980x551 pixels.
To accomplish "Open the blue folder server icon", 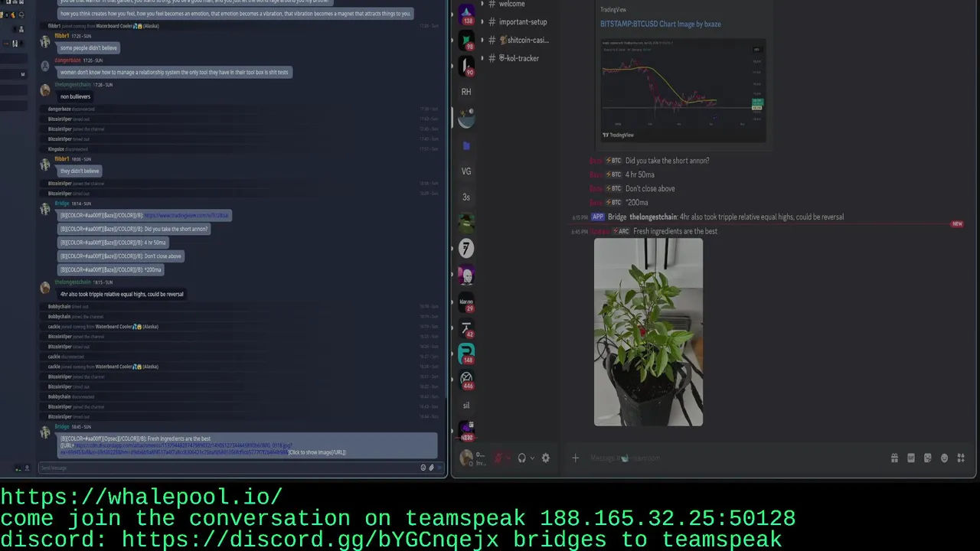I will 466,145.
